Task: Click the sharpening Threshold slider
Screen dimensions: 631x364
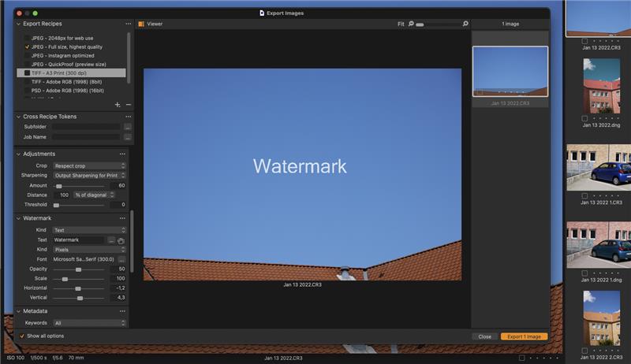Action: 78,205
